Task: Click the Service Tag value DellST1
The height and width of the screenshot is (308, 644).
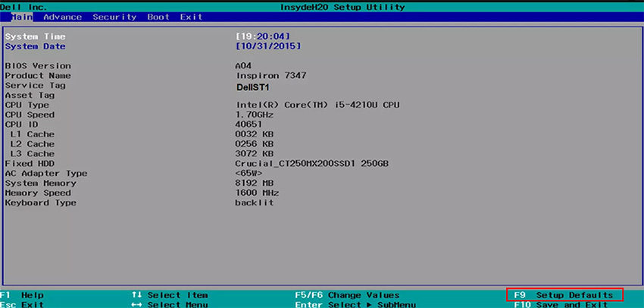Action: click(x=254, y=86)
